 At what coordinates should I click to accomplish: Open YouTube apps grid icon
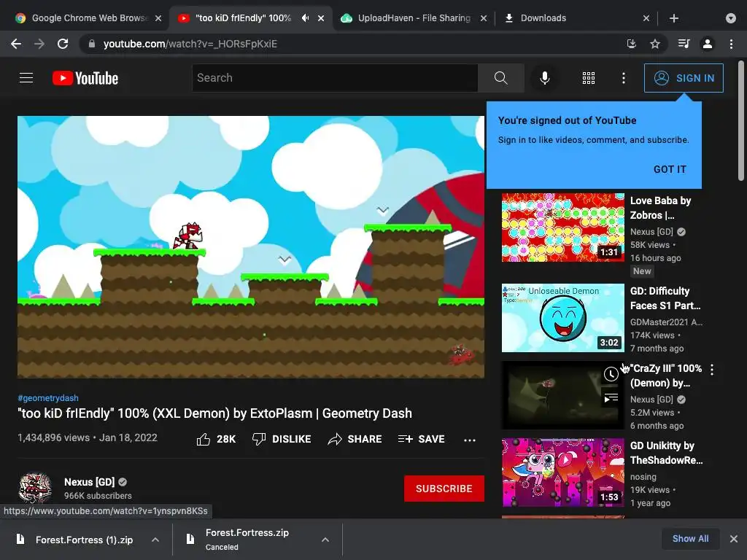pyautogui.click(x=589, y=77)
